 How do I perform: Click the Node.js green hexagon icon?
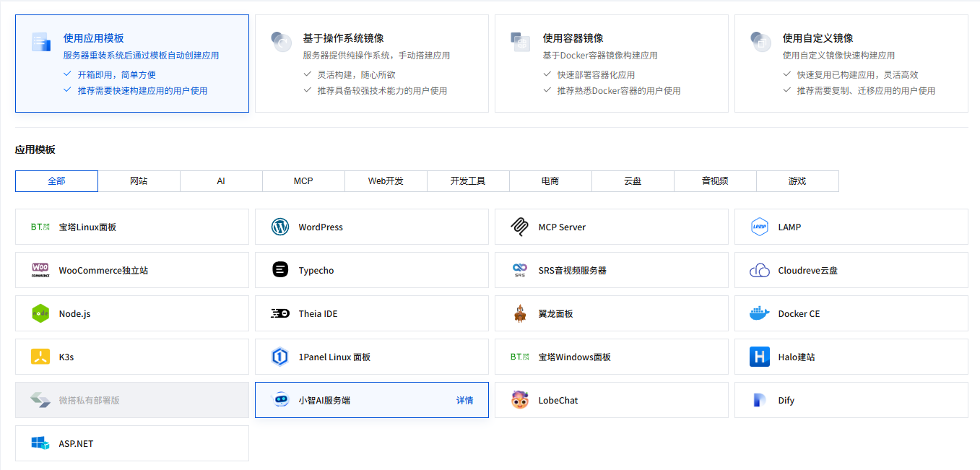[x=40, y=313]
